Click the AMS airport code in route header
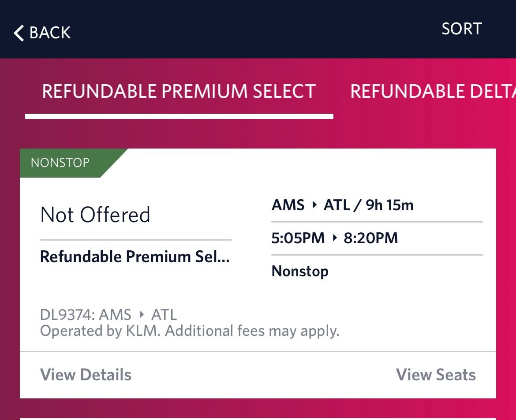The height and width of the screenshot is (420, 516). (288, 205)
